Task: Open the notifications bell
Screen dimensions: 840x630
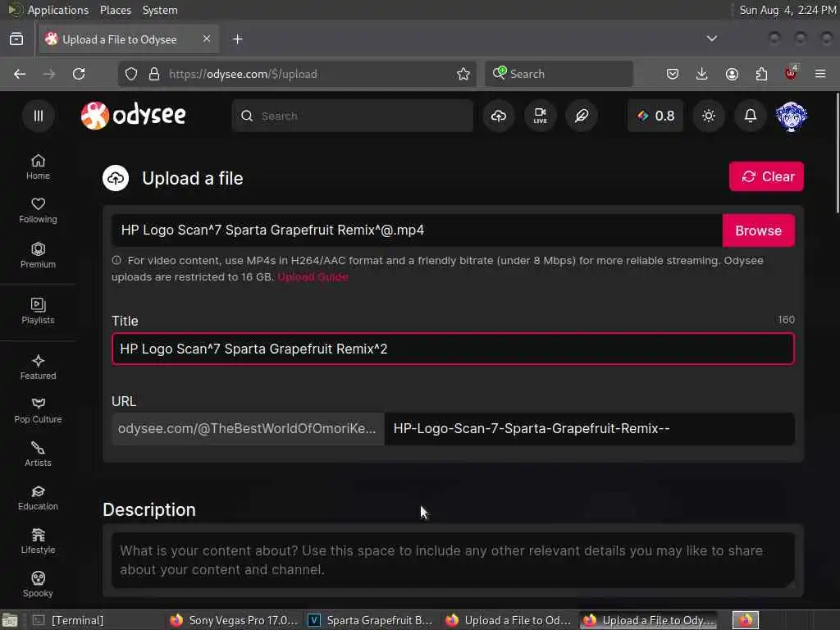Action: point(750,116)
